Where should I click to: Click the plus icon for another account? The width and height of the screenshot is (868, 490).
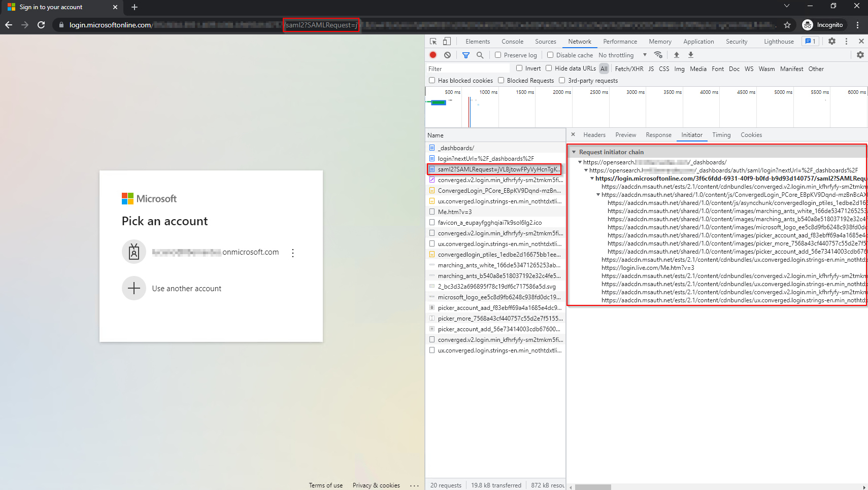[134, 289]
